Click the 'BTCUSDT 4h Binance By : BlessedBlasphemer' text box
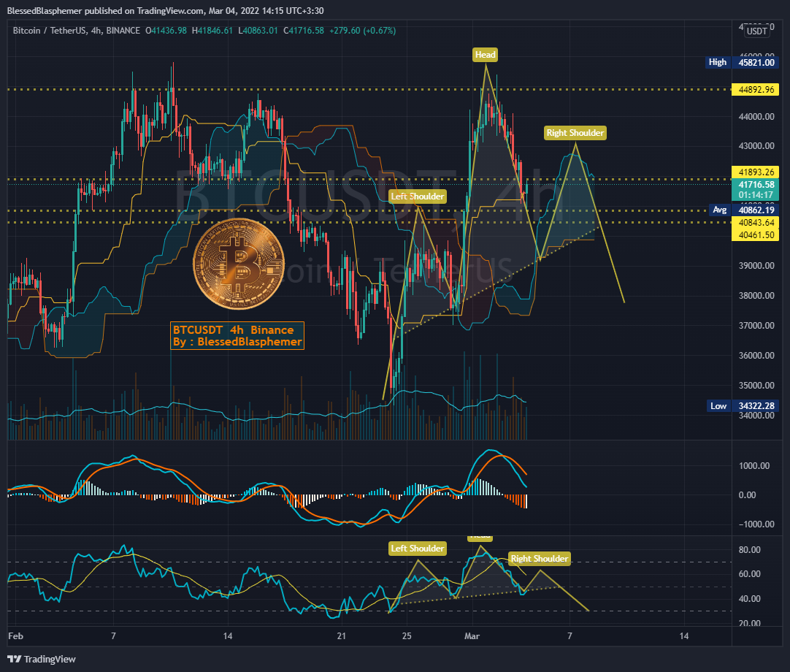The image size is (790, 672). [x=237, y=336]
